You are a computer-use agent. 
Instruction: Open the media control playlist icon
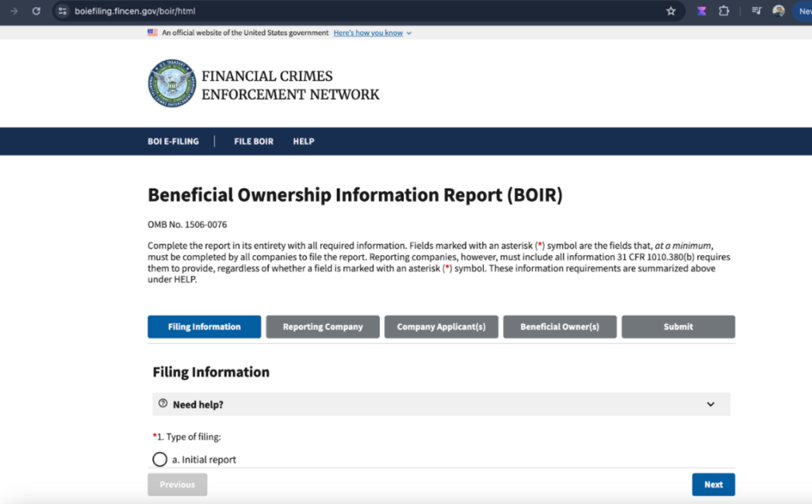756,11
